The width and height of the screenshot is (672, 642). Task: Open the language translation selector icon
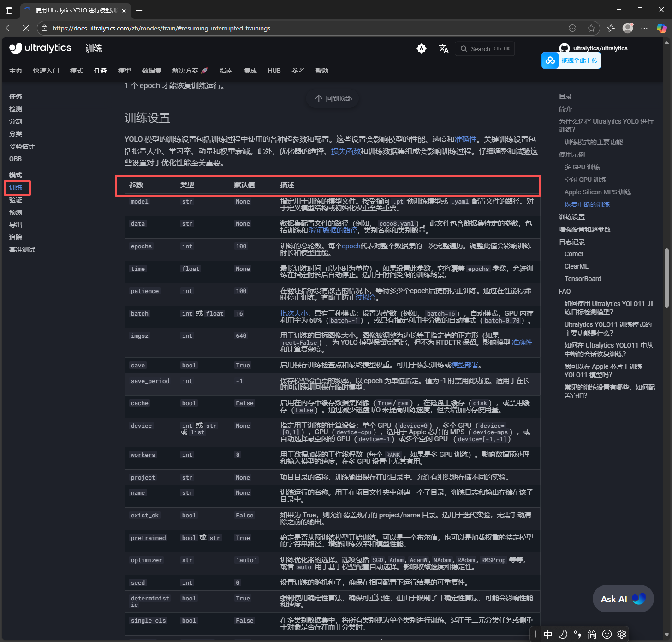(x=444, y=48)
